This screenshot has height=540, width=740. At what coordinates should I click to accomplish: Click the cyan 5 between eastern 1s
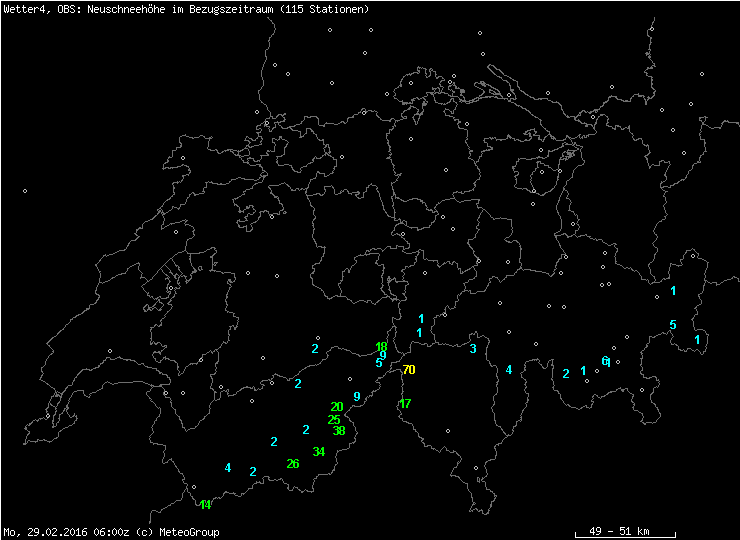point(673,325)
